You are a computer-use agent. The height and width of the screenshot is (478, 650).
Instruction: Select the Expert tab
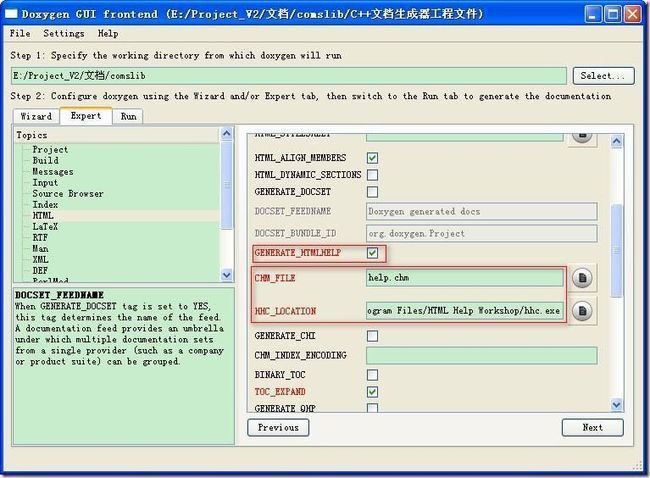(x=86, y=116)
